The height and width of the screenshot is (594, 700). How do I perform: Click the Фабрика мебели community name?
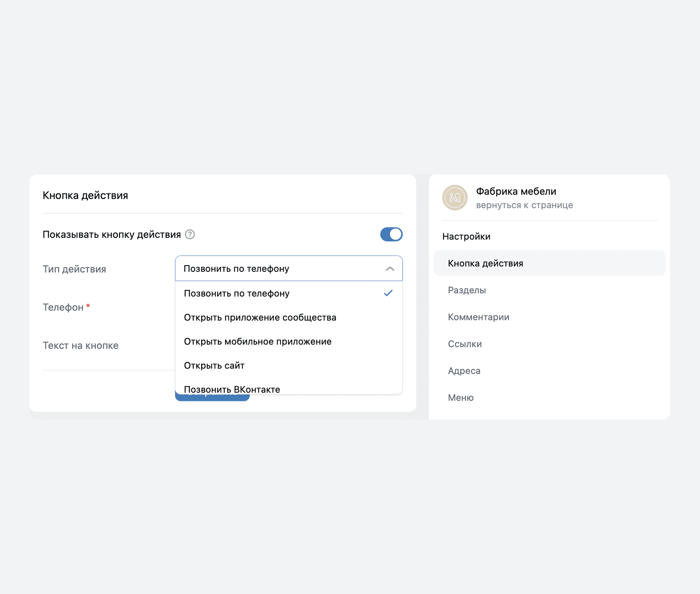click(x=516, y=191)
